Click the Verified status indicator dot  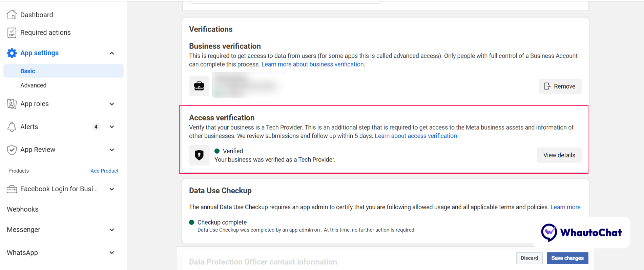[x=217, y=151]
